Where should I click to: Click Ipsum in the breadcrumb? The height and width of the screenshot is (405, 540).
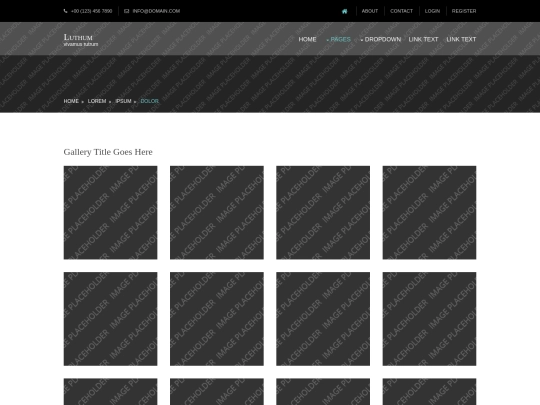coord(123,101)
